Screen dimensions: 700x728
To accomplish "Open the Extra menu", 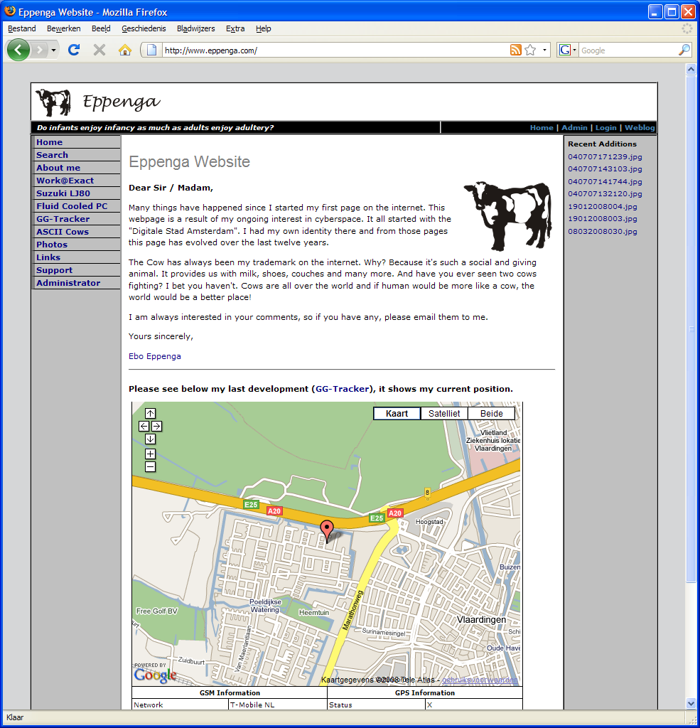I will (x=235, y=28).
